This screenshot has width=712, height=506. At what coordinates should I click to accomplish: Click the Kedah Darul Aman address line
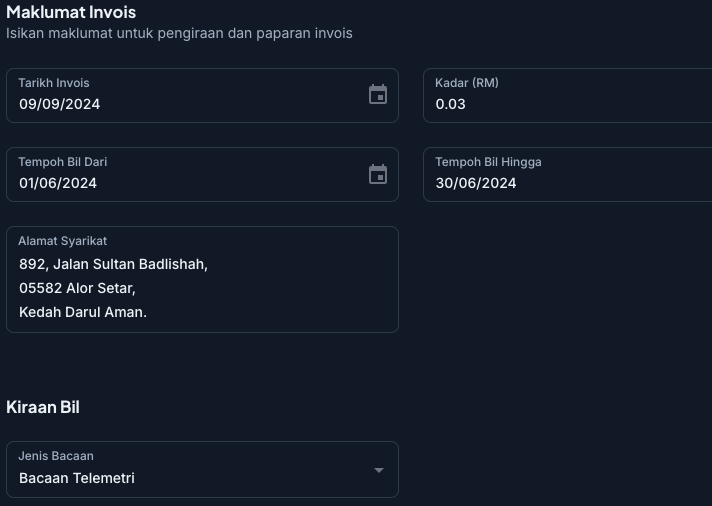[83, 312]
